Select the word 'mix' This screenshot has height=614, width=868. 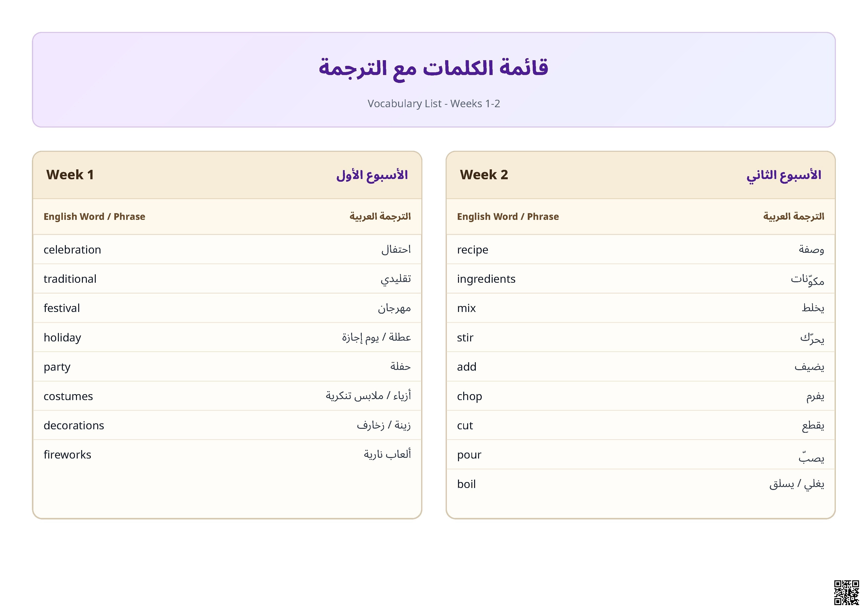click(466, 308)
